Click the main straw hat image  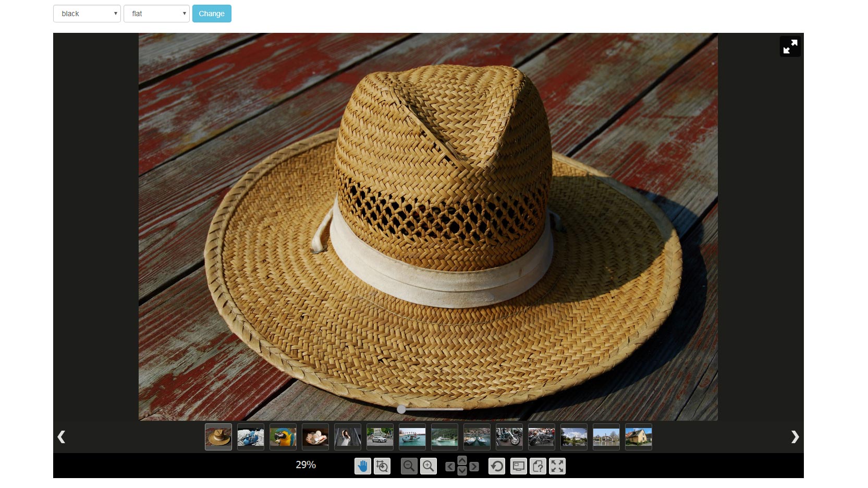point(428,227)
